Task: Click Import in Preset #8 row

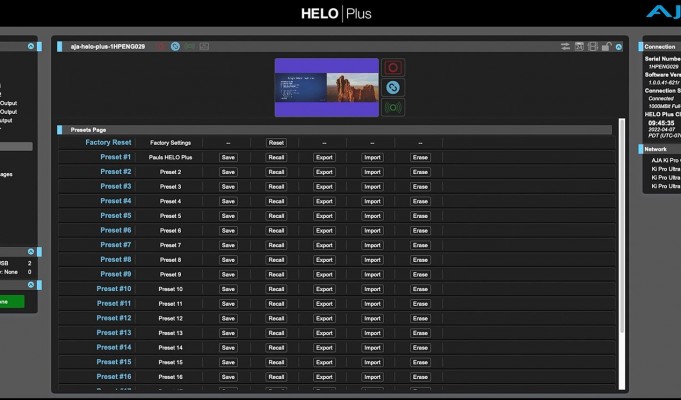Action: click(372, 260)
